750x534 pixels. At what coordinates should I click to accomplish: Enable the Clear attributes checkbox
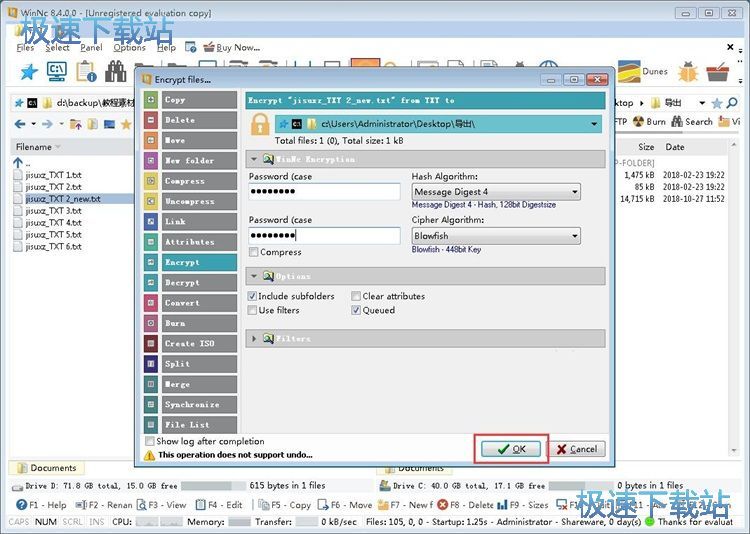pos(356,296)
